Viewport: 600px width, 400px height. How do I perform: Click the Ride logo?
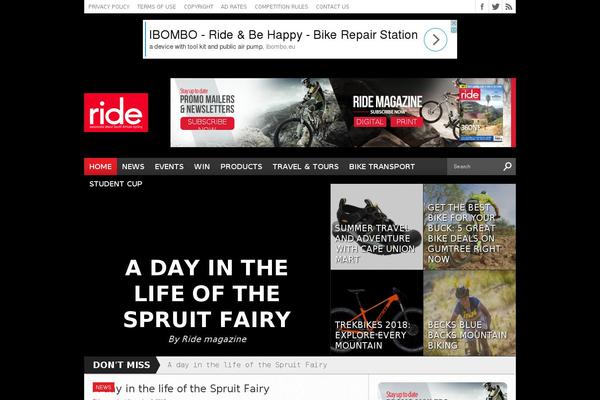click(x=116, y=113)
